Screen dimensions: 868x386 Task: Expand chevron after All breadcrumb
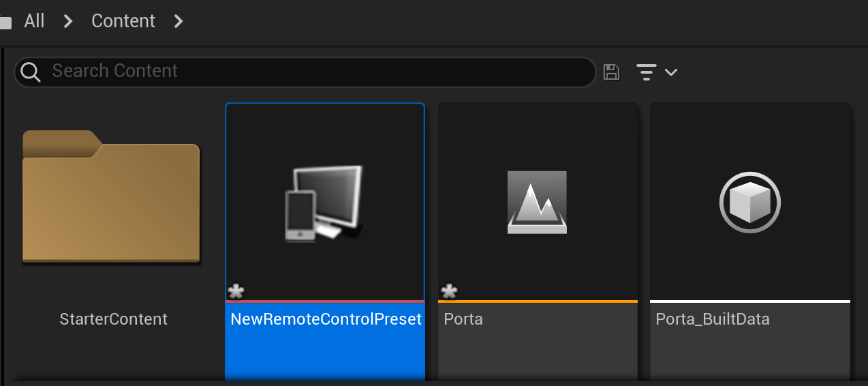67,21
